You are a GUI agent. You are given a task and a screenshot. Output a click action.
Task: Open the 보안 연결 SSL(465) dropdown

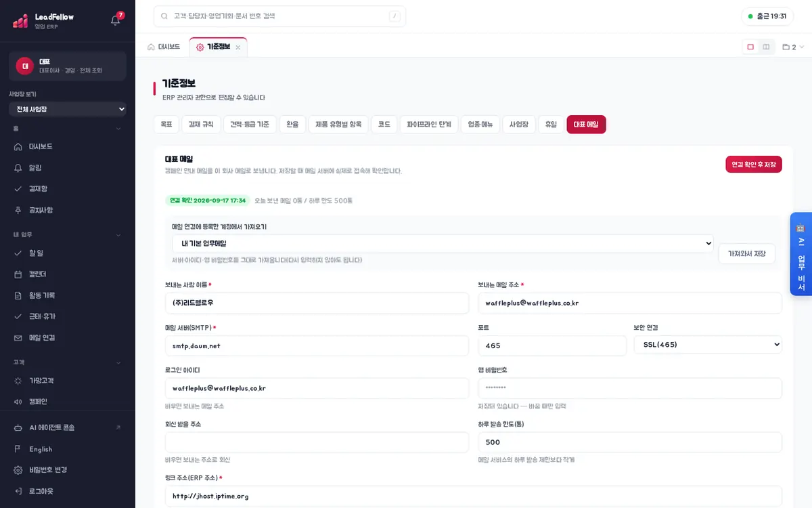pyautogui.click(x=708, y=345)
